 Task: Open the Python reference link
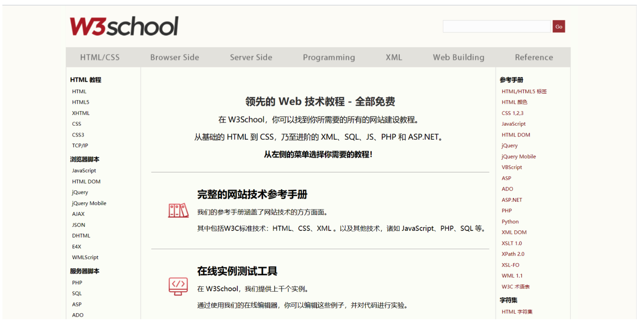(510, 222)
